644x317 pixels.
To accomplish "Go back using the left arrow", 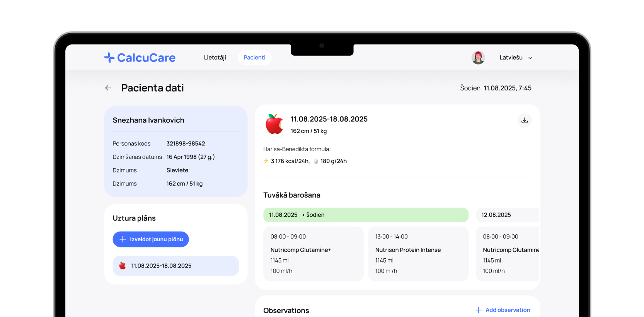I will [x=108, y=88].
